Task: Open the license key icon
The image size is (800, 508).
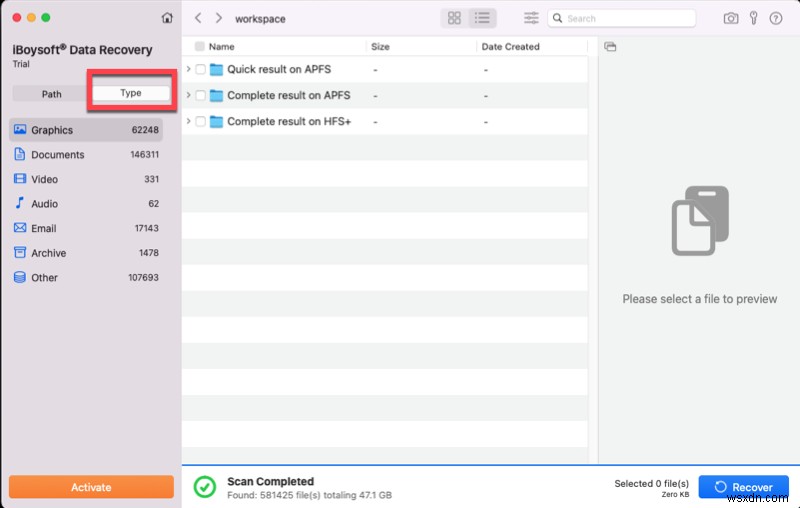Action: 754,18
